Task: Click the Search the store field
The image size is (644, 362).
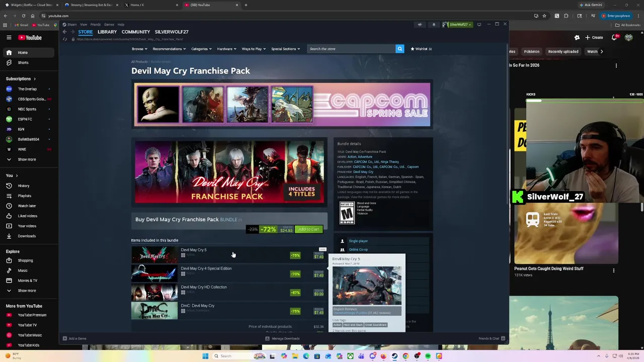Action: click(x=351, y=49)
